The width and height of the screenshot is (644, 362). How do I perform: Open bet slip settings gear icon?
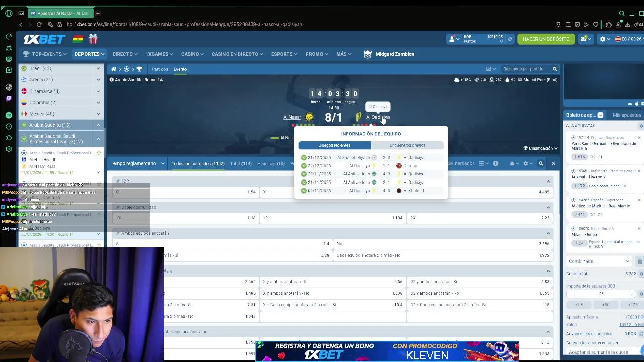641,126
